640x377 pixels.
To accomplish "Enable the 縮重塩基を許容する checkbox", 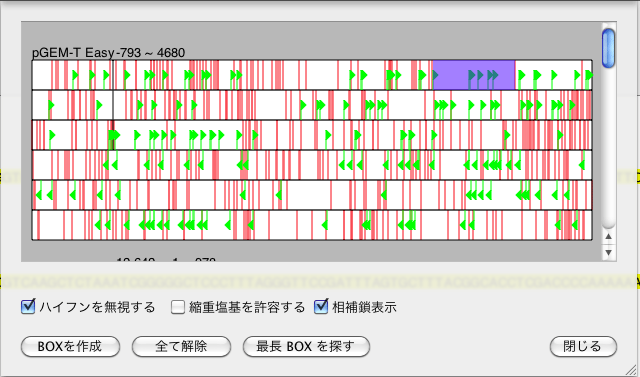I will tap(178, 307).
